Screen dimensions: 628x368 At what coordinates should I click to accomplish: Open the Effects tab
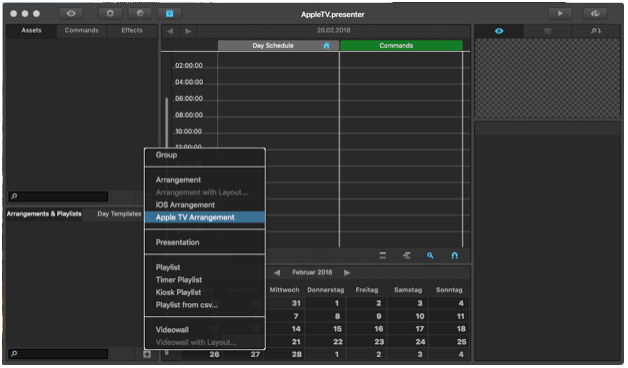tap(132, 30)
